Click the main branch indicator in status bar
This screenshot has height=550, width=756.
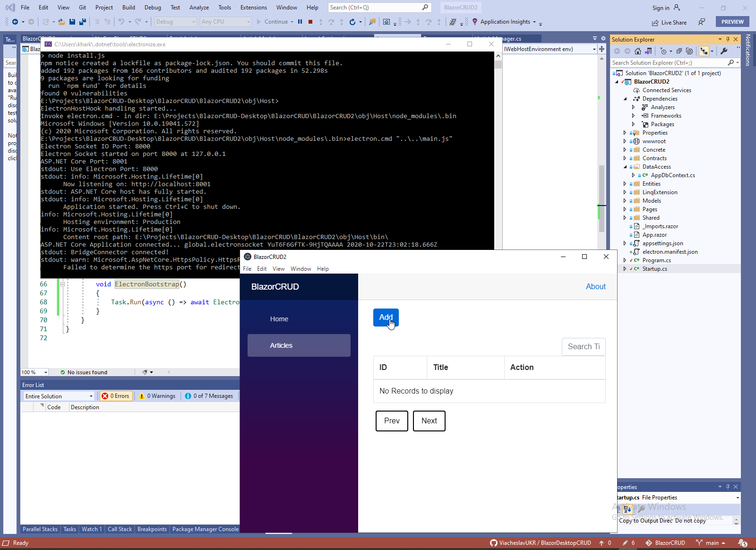(x=711, y=543)
